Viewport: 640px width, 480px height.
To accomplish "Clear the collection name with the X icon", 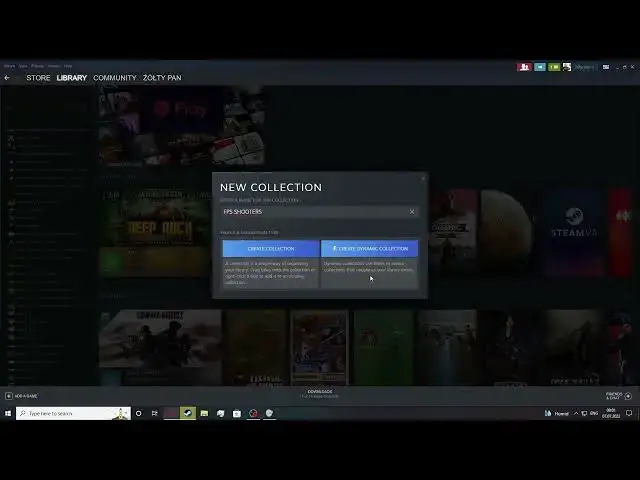I will (x=412, y=211).
